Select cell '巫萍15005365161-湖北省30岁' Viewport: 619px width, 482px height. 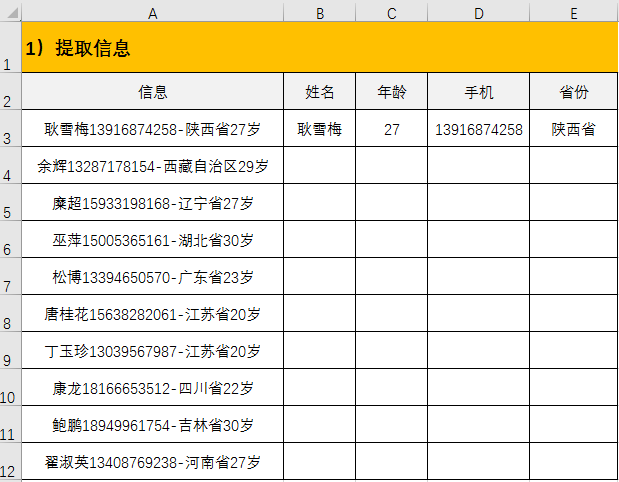152,239
